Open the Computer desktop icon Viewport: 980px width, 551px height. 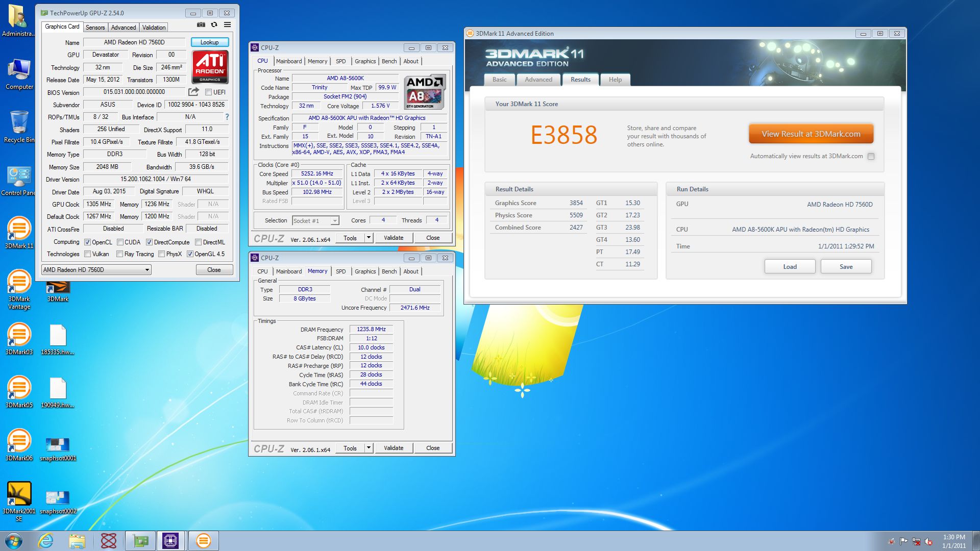pyautogui.click(x=19, y=74)
